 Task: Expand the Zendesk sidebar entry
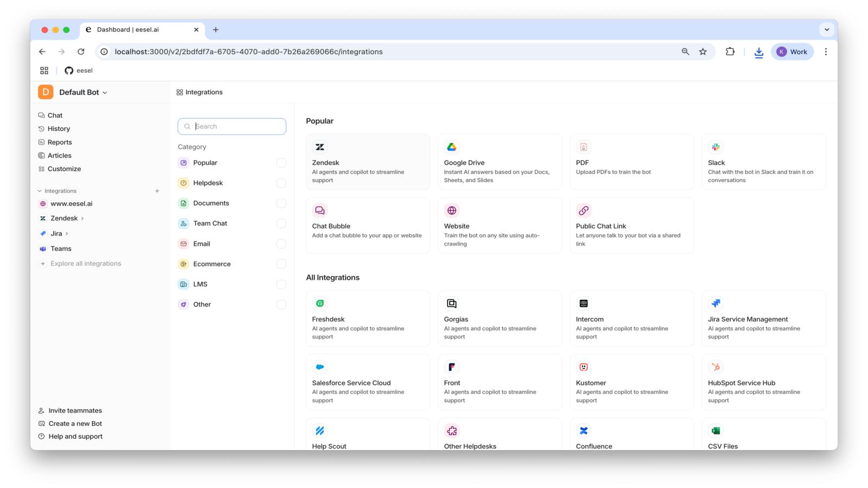coord(82,218)
